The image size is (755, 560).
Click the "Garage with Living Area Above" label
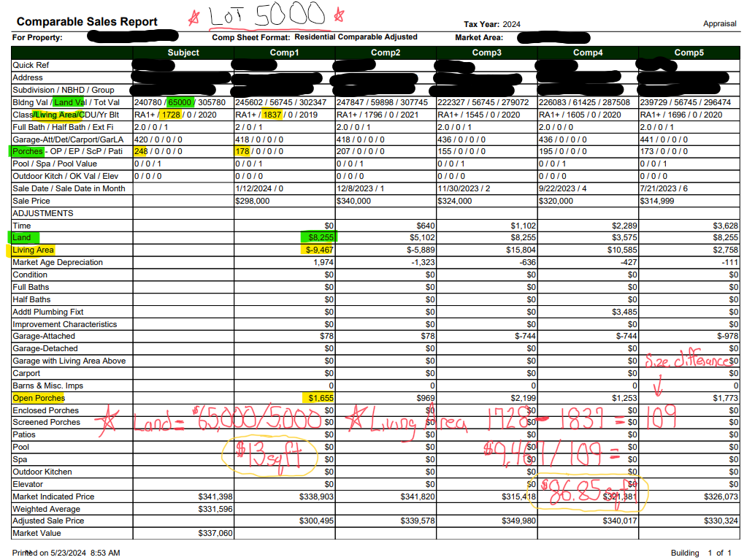pos(69,361)
